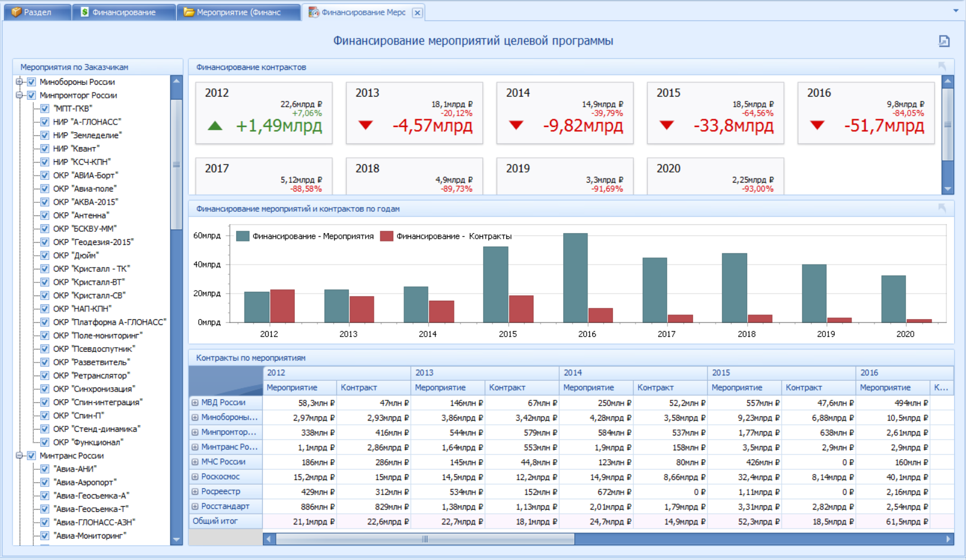Open the tab list dropdown arrow
Image resolution: width=966 pixels, height=560 pixels.
coord(955,11)
